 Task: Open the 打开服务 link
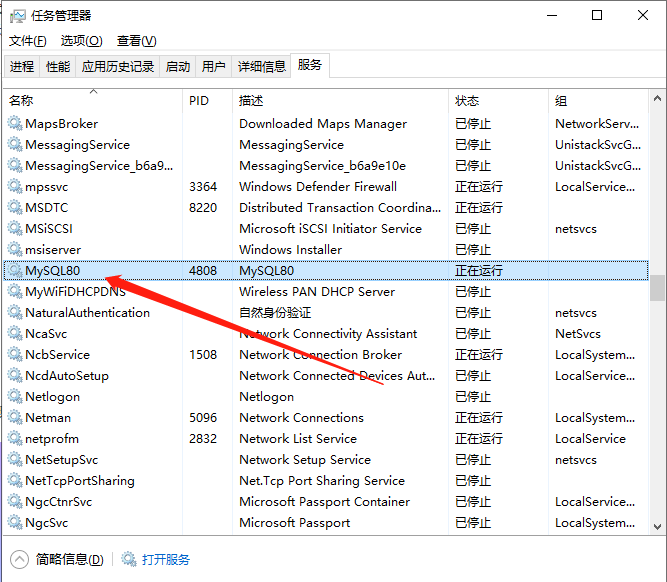click(165, 559)
